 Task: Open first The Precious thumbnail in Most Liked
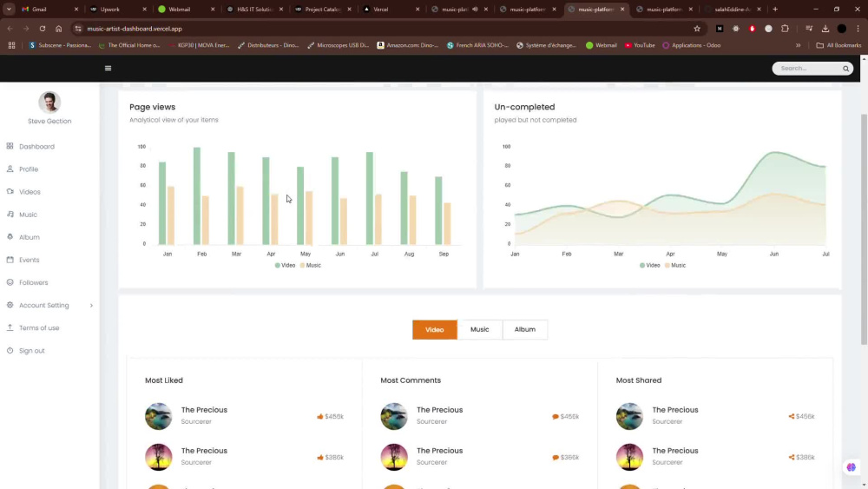(x=159, y=416)
